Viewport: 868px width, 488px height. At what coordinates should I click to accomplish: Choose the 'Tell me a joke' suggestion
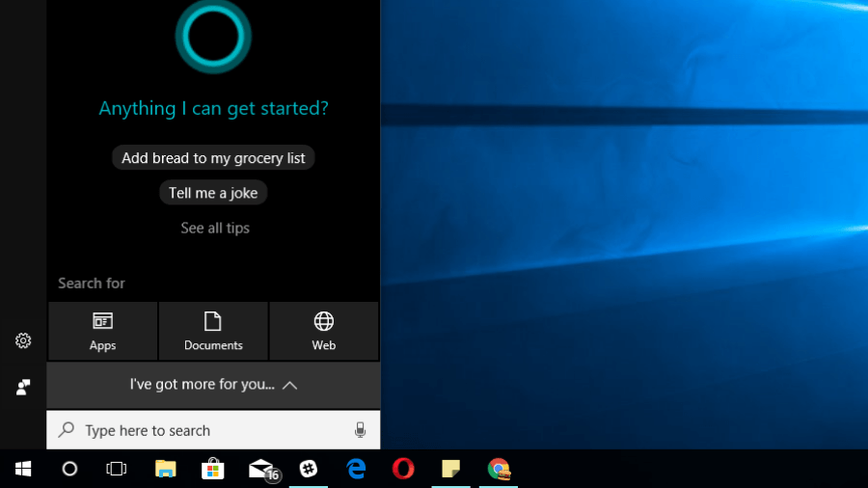213,193
